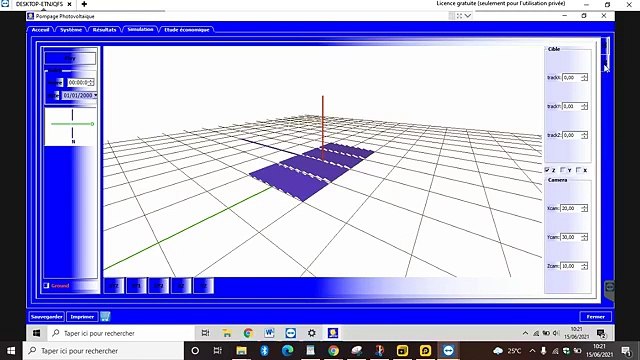Open the date dropdown showing 01/01/2000

tap(96, 95)
